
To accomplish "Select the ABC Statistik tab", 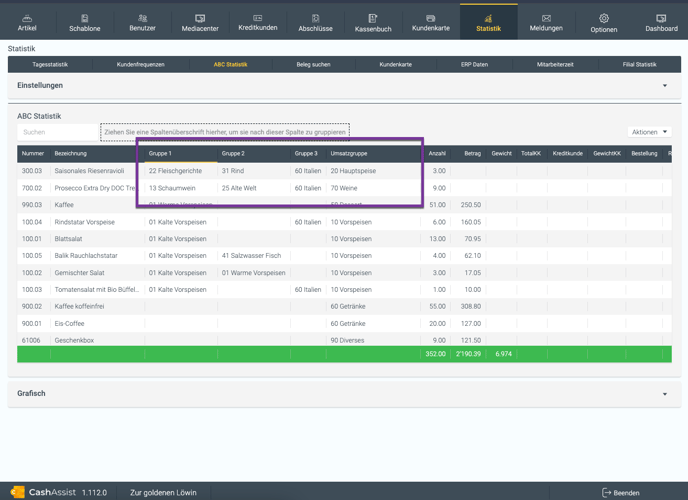I will pyautogui.click(x=230, y=64).
